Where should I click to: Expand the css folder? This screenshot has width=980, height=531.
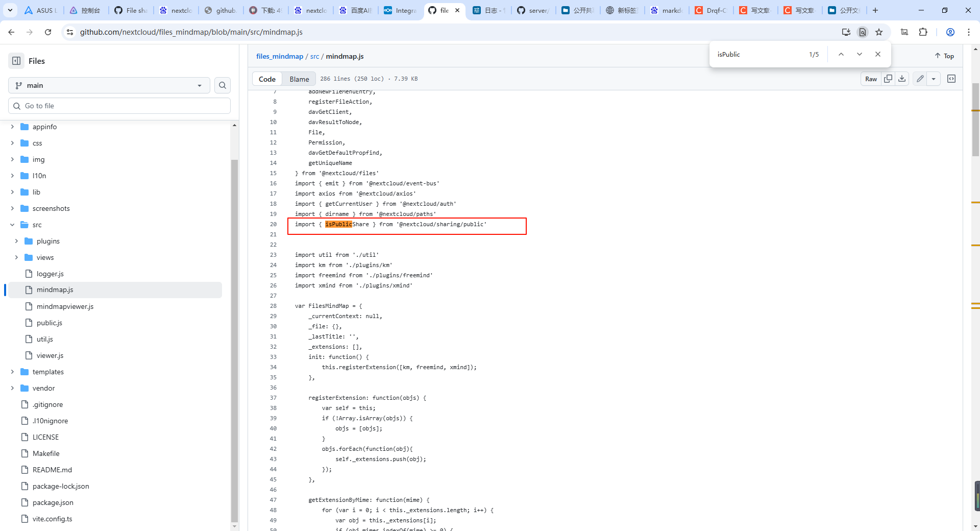coord(12,143)
